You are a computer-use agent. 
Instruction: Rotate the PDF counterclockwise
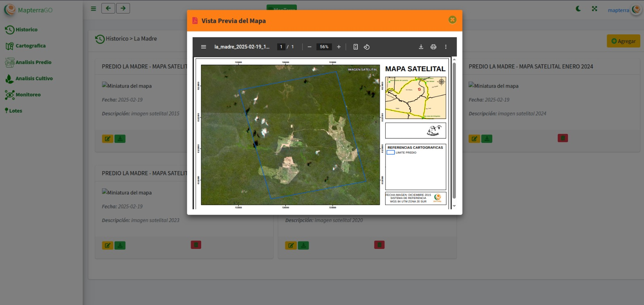(x=367, y=47)
